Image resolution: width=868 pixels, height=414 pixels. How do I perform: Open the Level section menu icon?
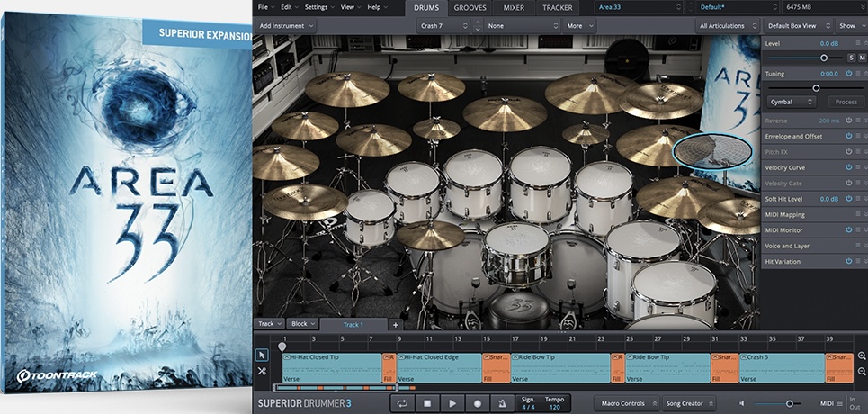click(858, 43)
